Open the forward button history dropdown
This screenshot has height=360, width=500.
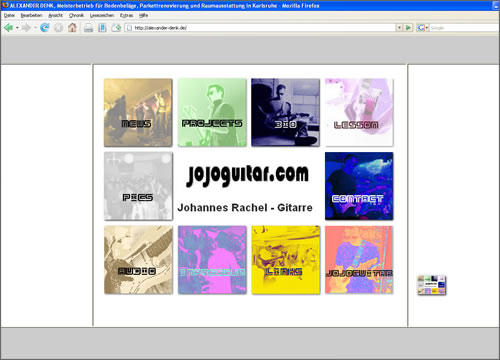click(x=35, y=28)
